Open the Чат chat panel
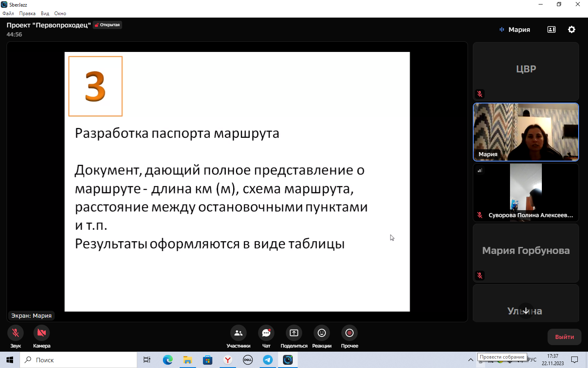This screenshot has height=368, width=588. [266, 333]
